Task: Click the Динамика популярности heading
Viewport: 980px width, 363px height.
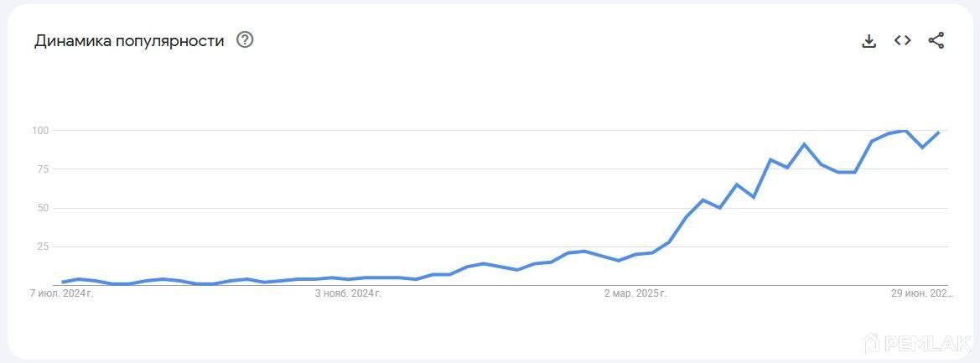Action: pos(129,41)
